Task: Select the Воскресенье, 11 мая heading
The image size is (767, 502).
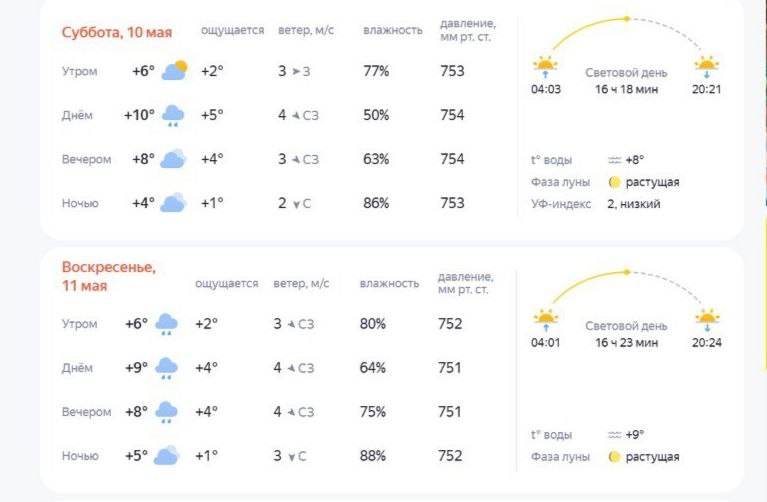Action: tap(109, 276)
